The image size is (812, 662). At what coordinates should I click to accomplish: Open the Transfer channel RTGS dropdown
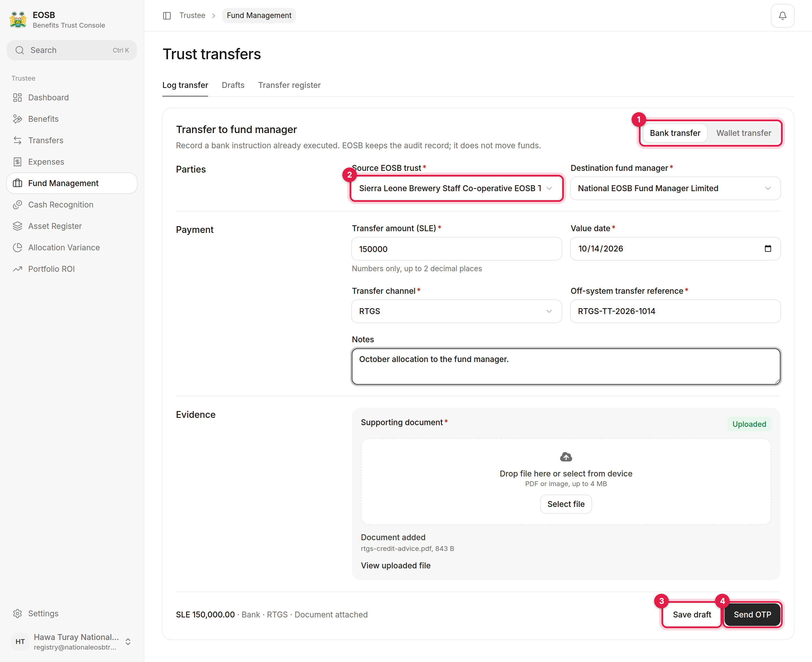click(x=456, y=311)
